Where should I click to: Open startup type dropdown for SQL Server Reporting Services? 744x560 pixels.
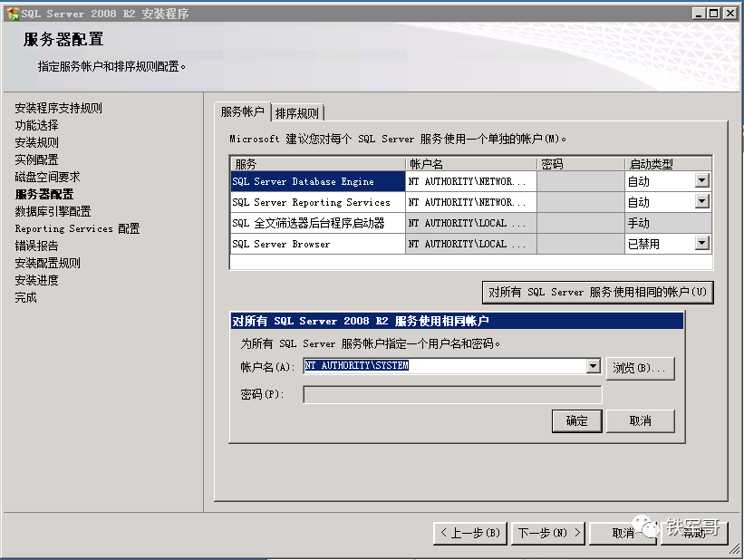coord(701,202)
